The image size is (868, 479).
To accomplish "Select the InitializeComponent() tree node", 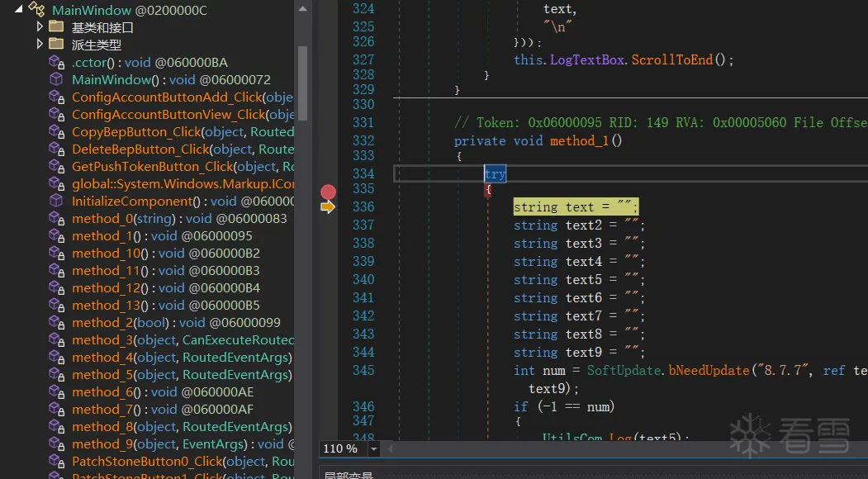I will click(x=183, y=201).
